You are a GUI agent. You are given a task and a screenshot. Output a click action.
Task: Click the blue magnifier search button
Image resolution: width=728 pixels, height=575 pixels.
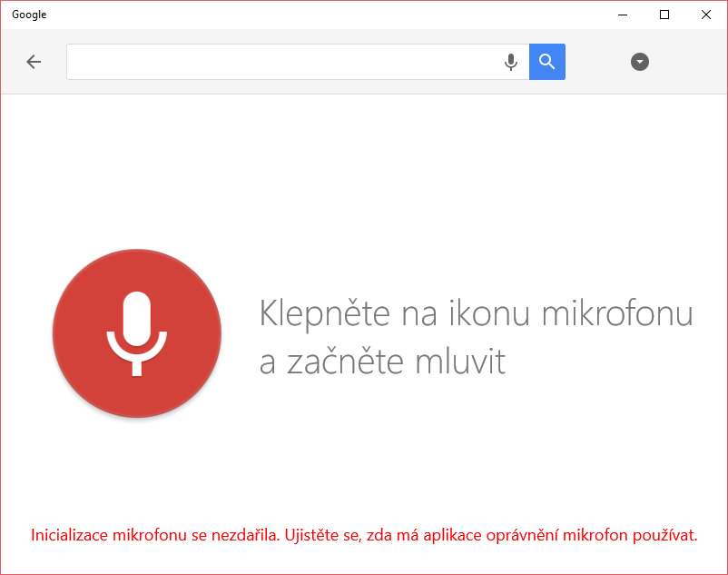547,62
